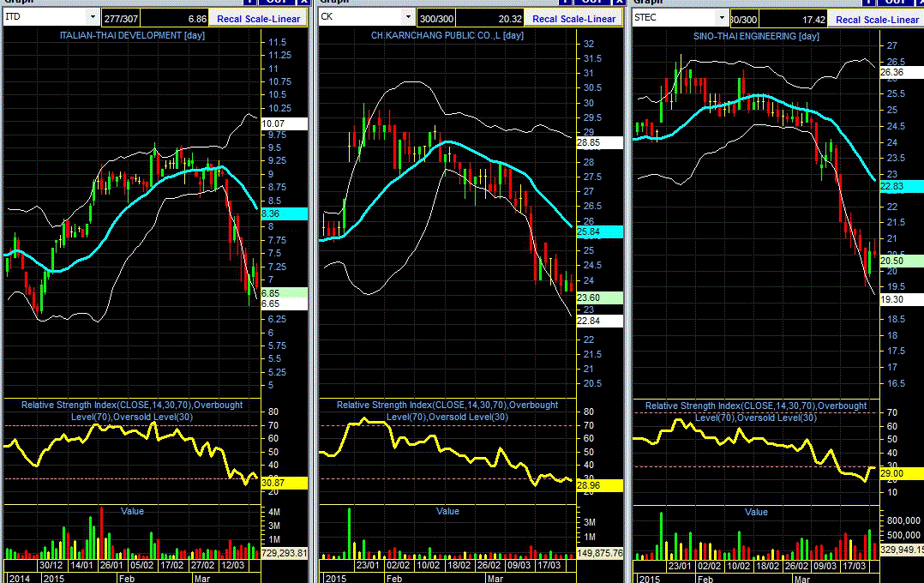Click the cyan 25.84 average label
This screenshot has height=583, width=924.
point(599,232)
